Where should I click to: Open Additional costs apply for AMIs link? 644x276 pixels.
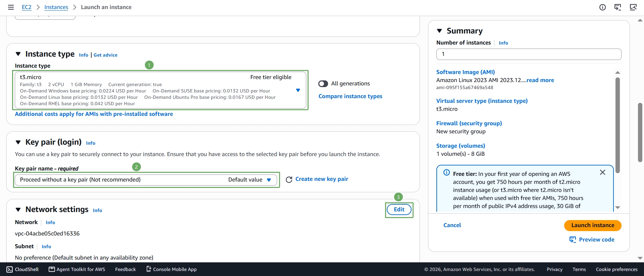coord(94,114)
